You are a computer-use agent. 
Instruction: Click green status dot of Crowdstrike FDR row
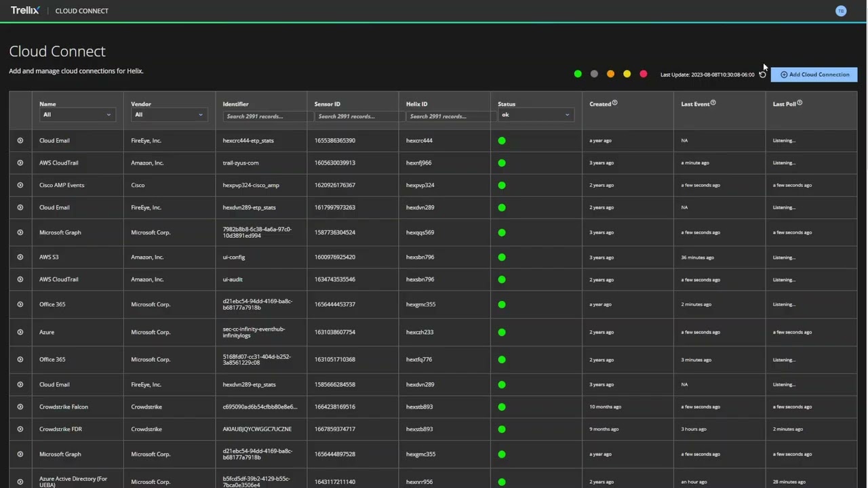pos(502,429)
